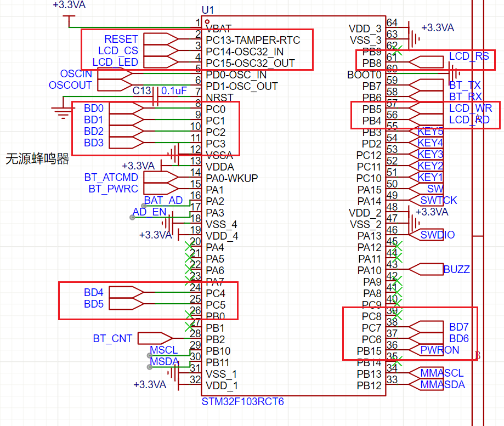Select the MMASCL net label
The width and height of the screenshot is (504, 426).
point(442,373)
